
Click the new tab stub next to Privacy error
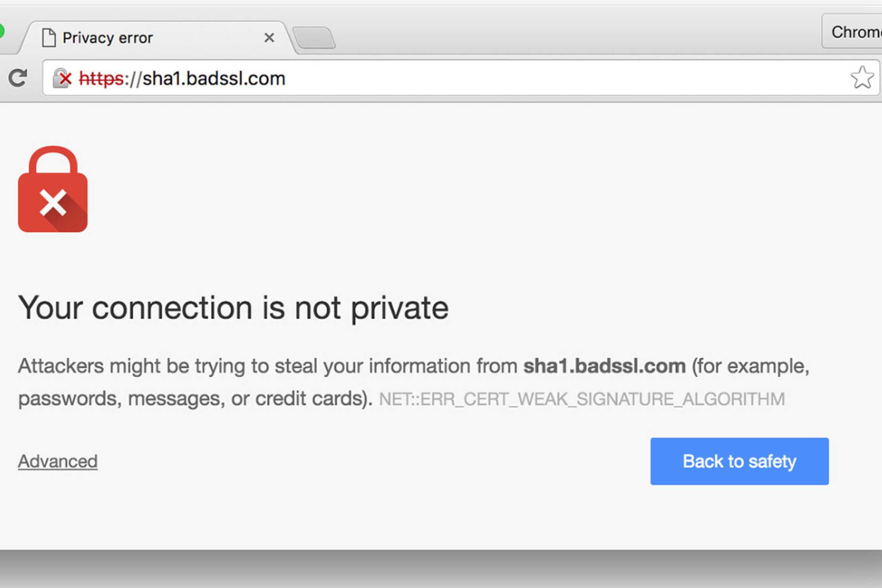(x=314, y=37)
